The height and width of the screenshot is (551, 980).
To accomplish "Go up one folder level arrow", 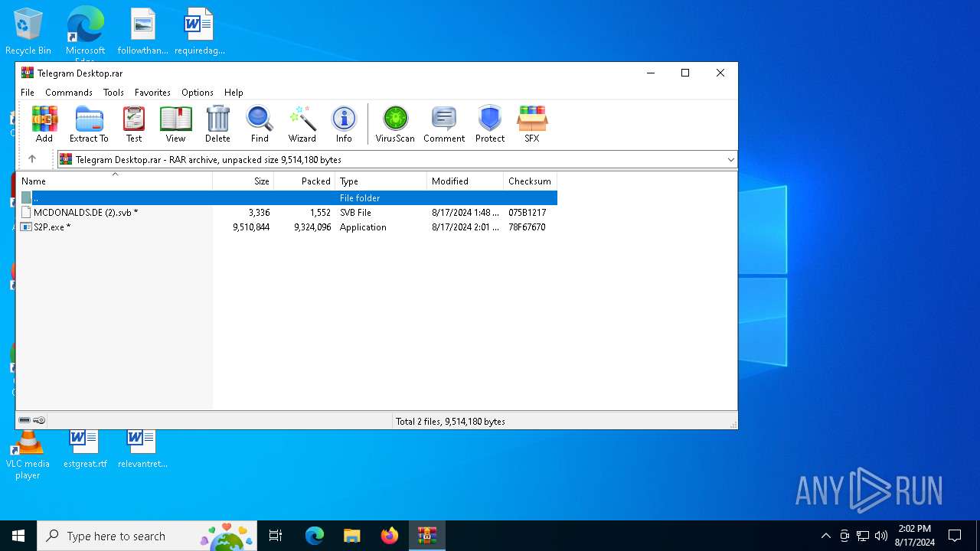I will point(32,159).
